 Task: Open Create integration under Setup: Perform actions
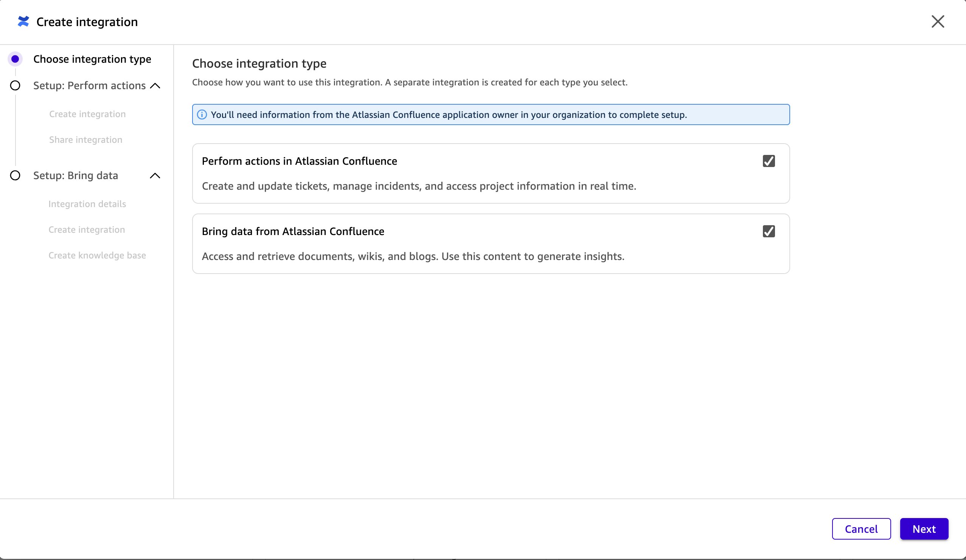pyautogui.click(x=87, y=114)
